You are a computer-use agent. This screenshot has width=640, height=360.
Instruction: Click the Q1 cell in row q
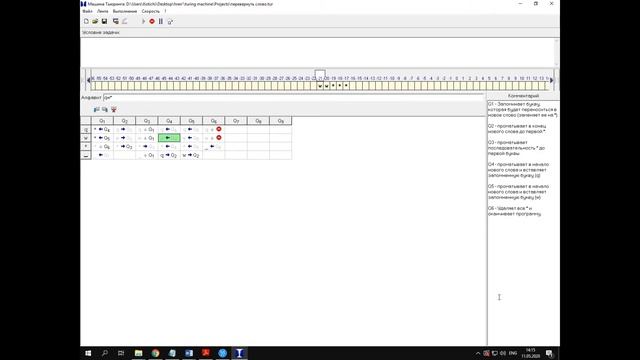(x=102, y=129)
